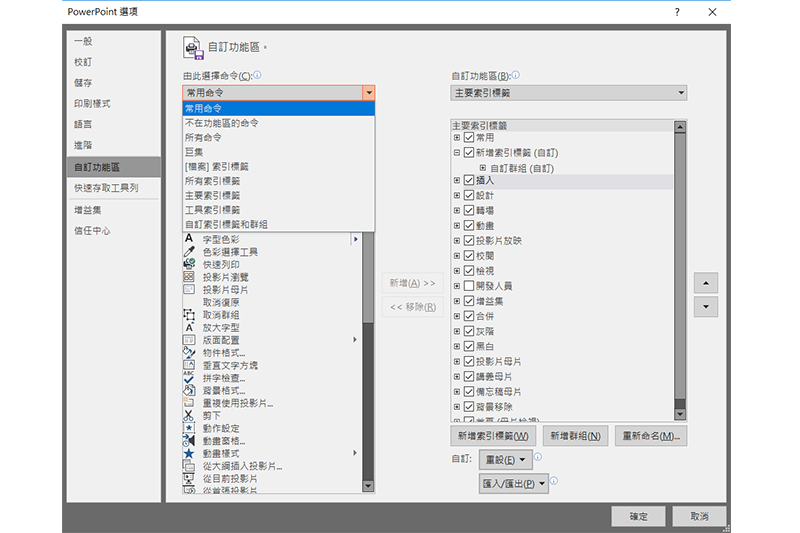Click the commands list scrollbar thumb
The height and width of the screenshot is (533, 800).
368,278
